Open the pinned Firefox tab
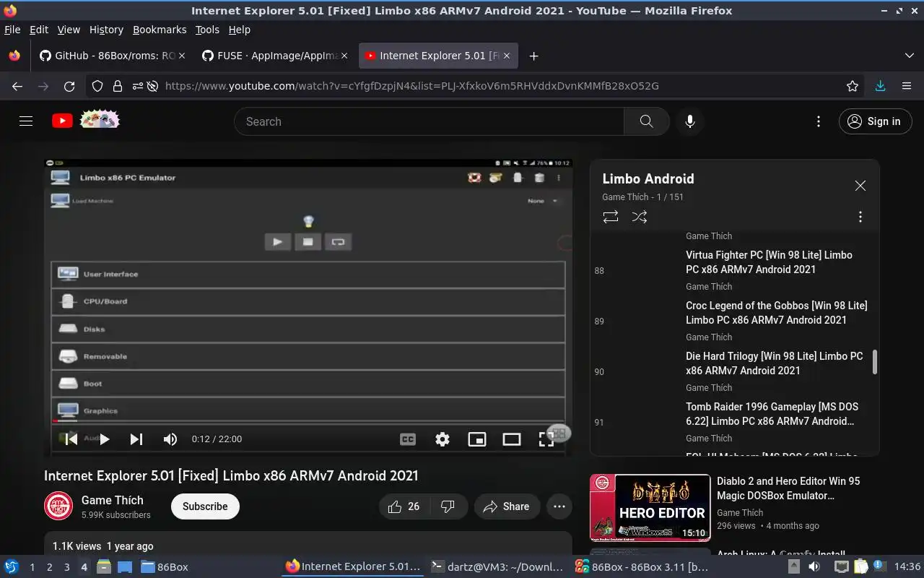 pos(14,56)
